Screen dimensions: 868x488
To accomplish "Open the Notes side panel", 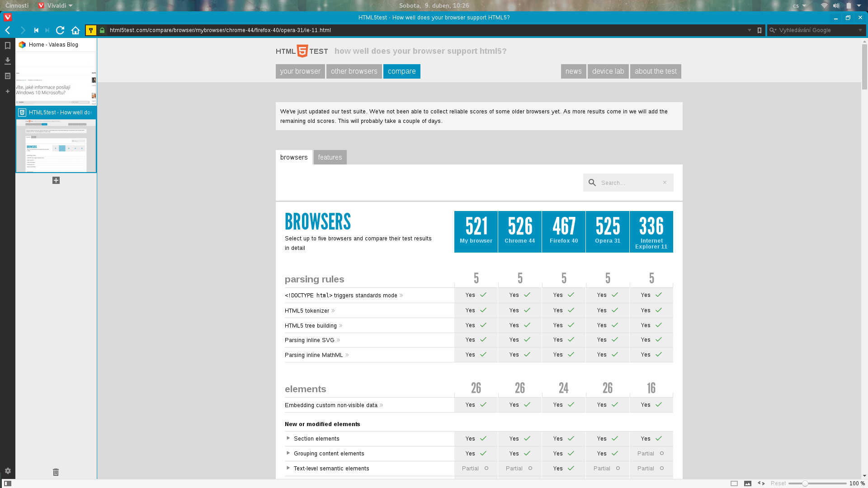I will tap(8, 76).
